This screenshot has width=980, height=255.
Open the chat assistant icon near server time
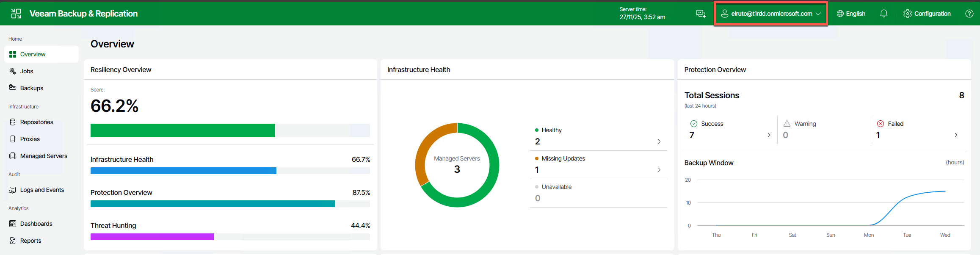701,14
